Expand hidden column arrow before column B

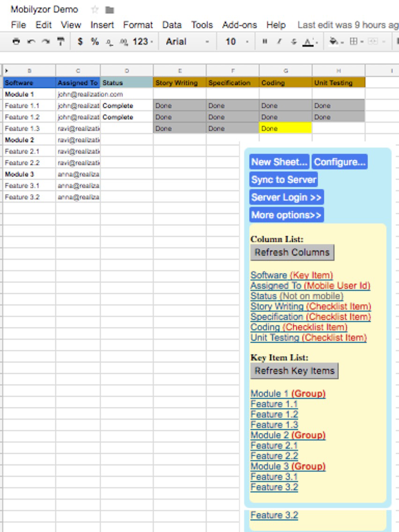click(7, 71)
